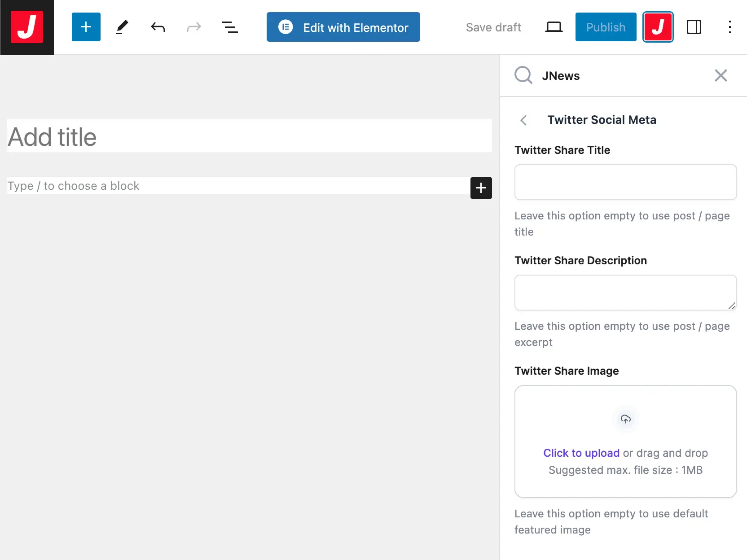747x560 pixels.
Task: Open the document overview list icon
Action: (229, 27)
